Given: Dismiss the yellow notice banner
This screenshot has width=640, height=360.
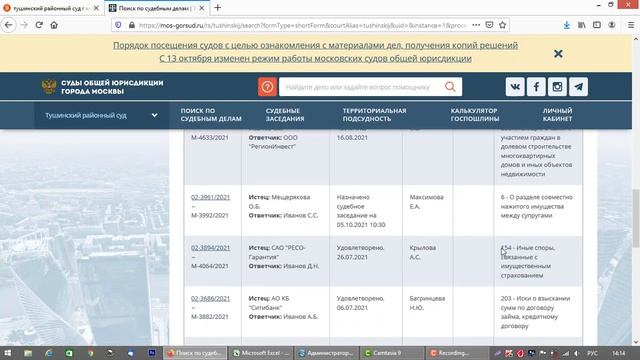Looking at the screenshot, I should (558, 53).
